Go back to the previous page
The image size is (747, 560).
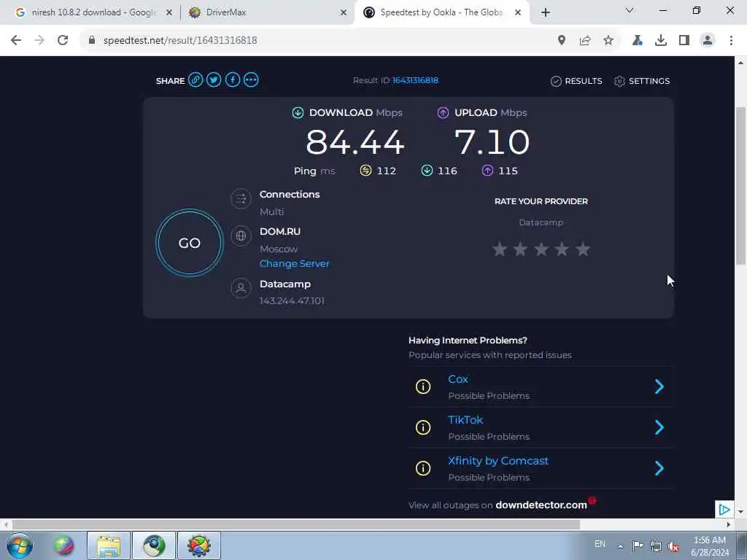point(16,41)
